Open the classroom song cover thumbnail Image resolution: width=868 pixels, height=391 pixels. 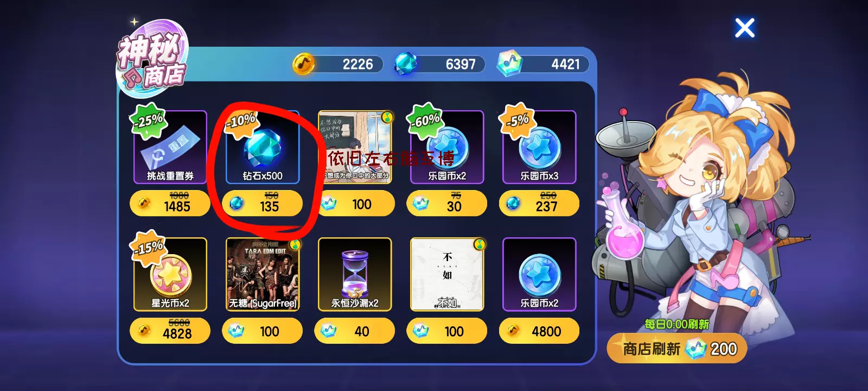tap(355, 147)
